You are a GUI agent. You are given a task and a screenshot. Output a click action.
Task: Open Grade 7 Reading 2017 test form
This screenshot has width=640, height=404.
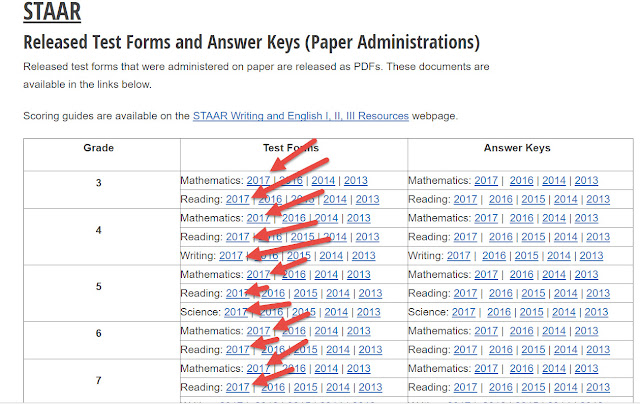238,387
